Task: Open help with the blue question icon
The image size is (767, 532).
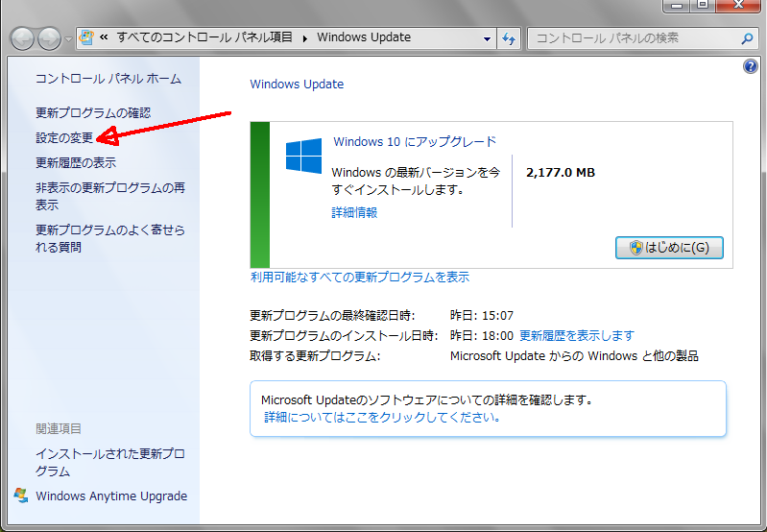Action: coord(751,66)
